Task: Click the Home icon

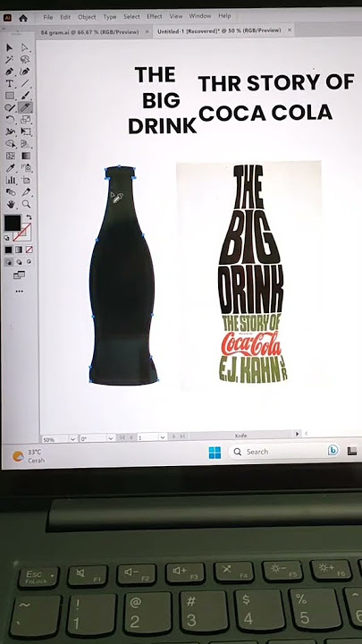Action: pyautogui.click(x=23, y=18)
